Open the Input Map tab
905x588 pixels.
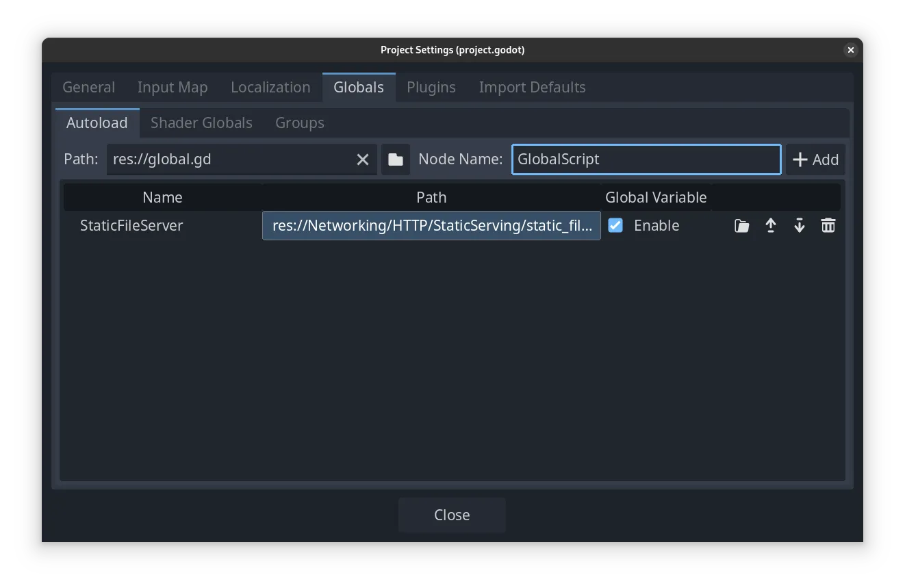[x=173, y=88]
